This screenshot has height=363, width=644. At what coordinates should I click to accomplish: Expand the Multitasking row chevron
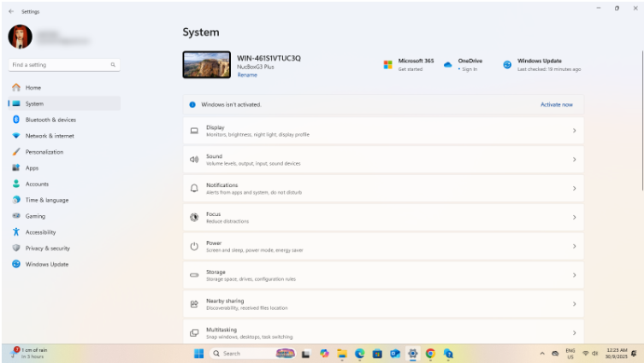tap(574, 332)
